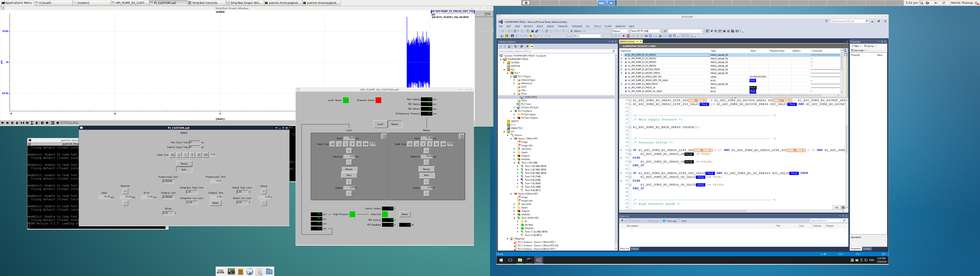Click terminal icon in bottom dock
Image resolution: width=980 pixels, height=276 pixels.
point(231,271)
